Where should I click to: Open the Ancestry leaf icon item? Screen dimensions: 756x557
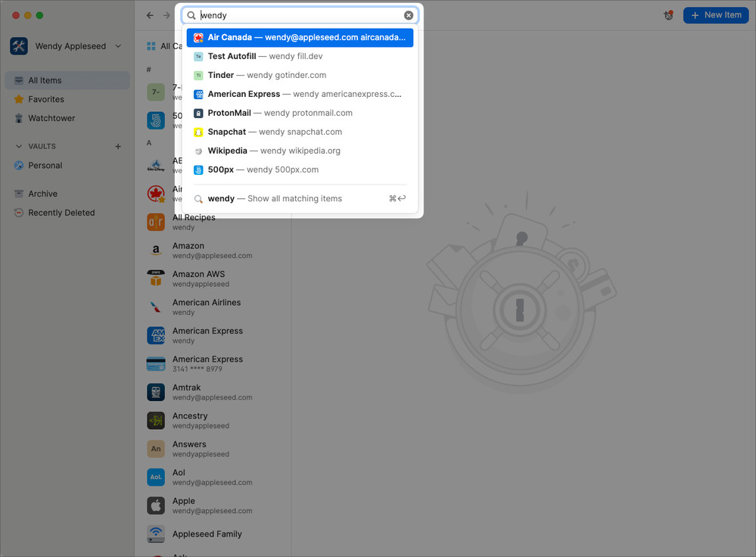(x=156, y=421)
